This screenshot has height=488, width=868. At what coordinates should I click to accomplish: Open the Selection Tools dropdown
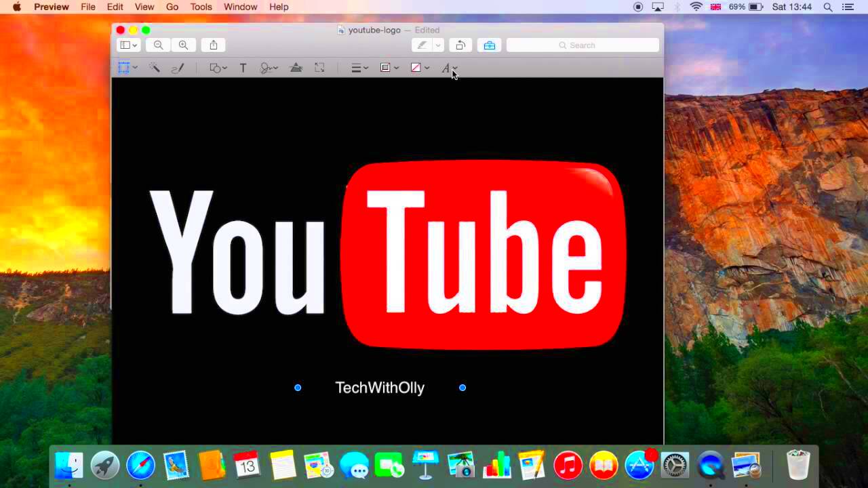coord(127,68)
